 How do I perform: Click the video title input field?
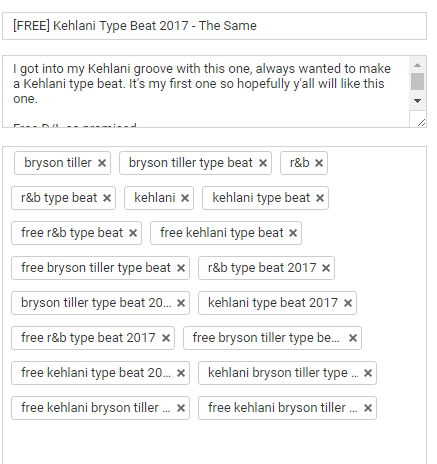pos(214,26)
